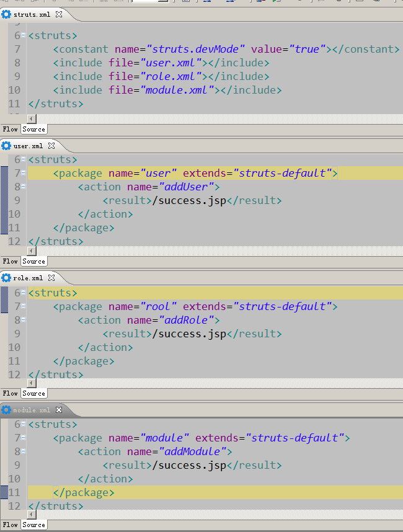403x532 pixels.
Task: Click /success.jsp result line in user.xml
Action: [x=192, y=200]
